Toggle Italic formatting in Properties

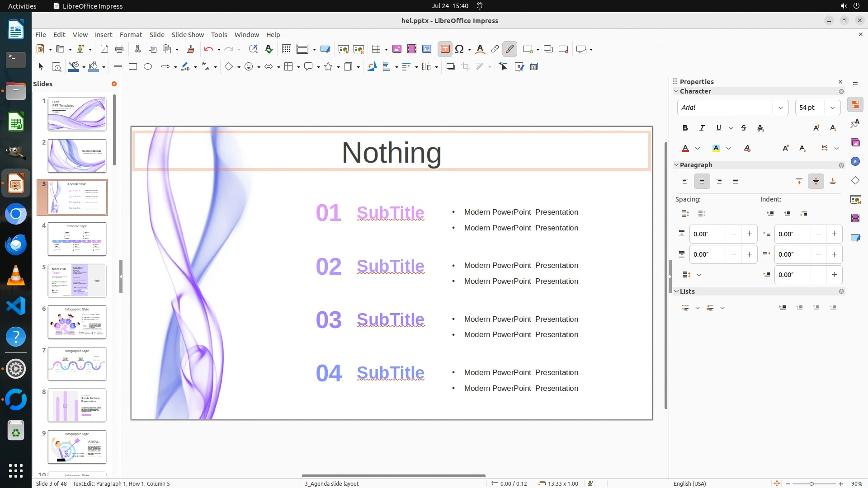[x=702, y=128]
